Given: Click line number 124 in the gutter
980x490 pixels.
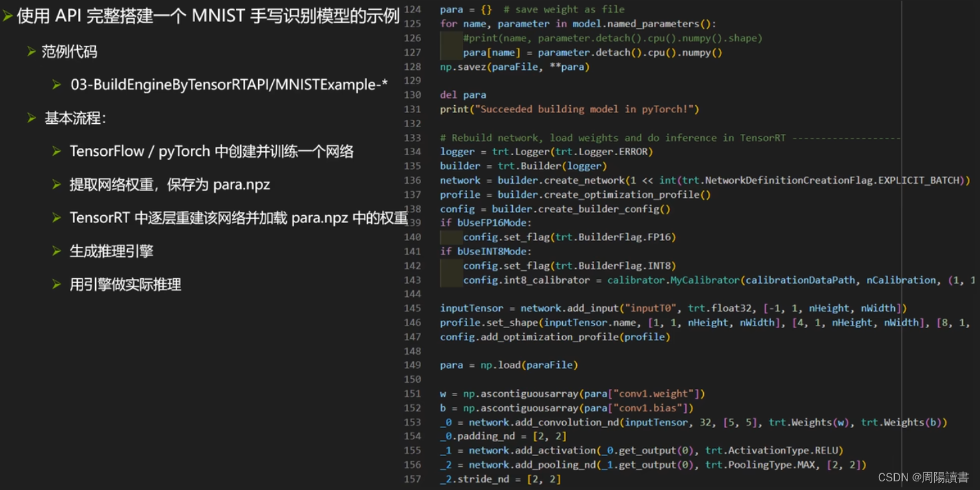Looking at the screenshot, I should (412, 9).
